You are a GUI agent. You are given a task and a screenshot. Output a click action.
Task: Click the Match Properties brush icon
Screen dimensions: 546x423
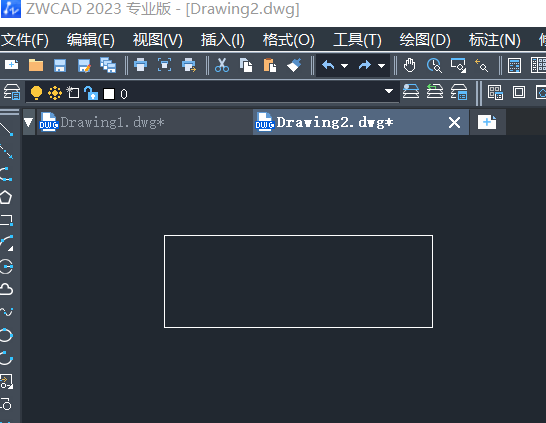[294, 65]
